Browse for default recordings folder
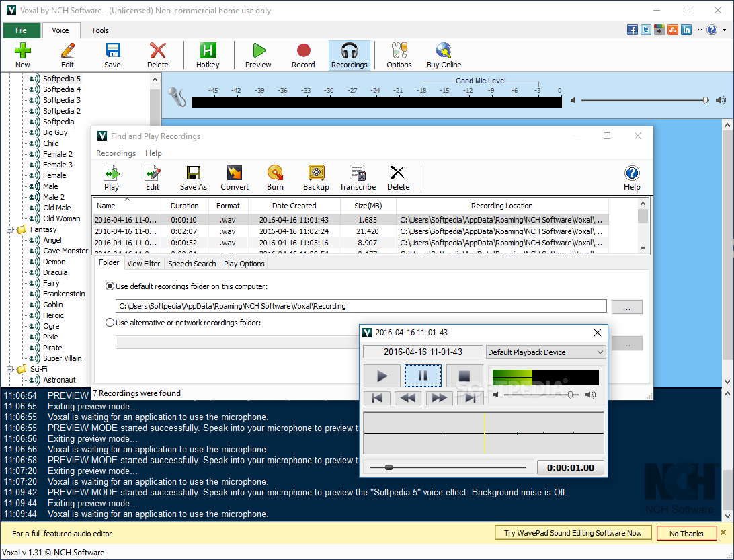 627,307
